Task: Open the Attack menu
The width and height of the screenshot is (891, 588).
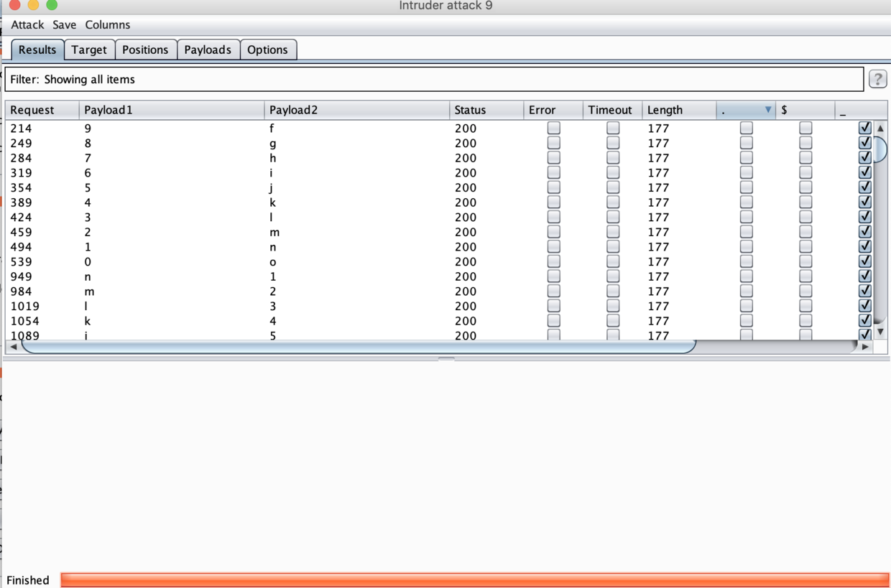Action: click(27, 24)
